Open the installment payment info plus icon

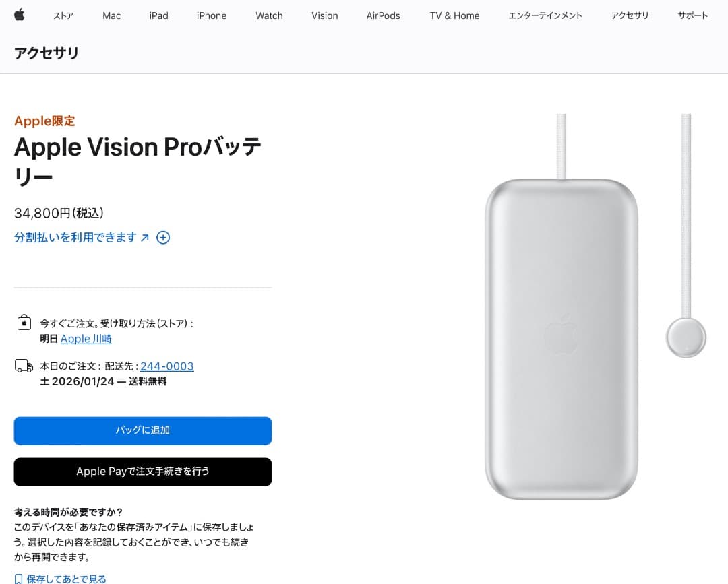point(162,238)
